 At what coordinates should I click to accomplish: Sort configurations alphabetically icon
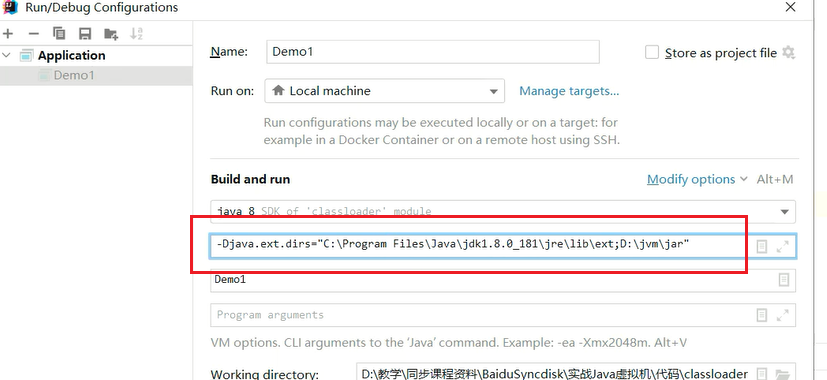point(137,34)
